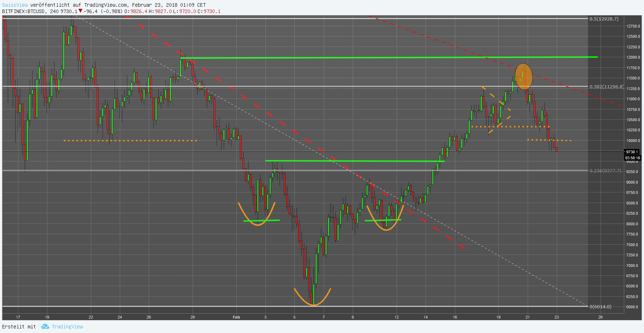Click 6500.0 on the price axis

tap(632, 286)
